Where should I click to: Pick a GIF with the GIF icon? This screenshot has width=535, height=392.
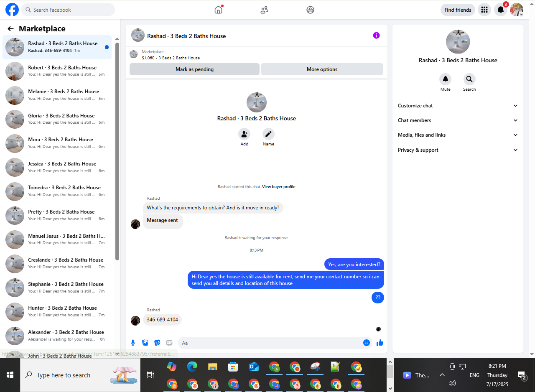click(x=169, y=343)
